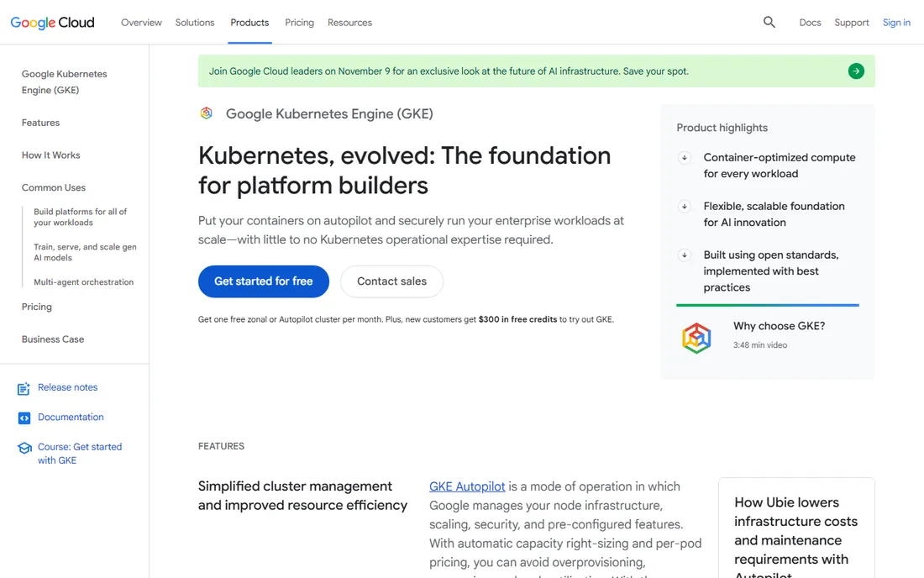This screenshot has width=924, height=578.
Task: Expand Built using open standards arrow
Action: pyautogui.click(x=684, y=255)
